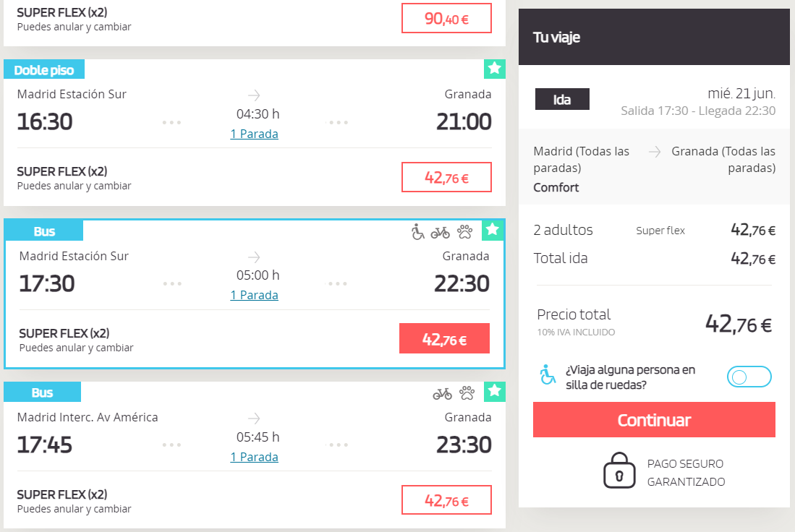The height and width of the screenshot is (532, 795).
Task: Click the secure payment padlock icon
Action: coord(618,470)
